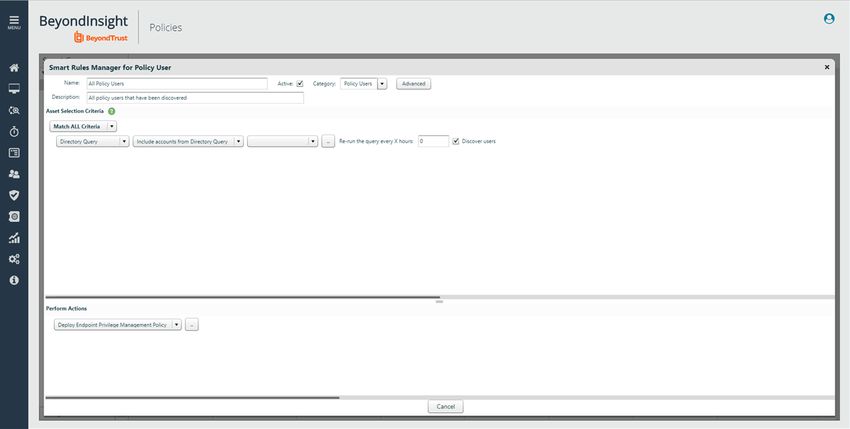Open the shield checkmark icon in the sidebar
850x429 pixels.
pos(14,195)
